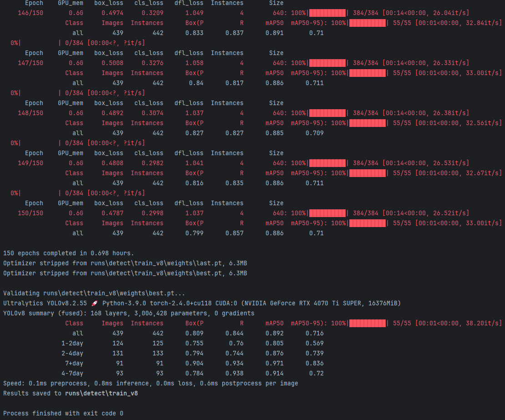Open the bold "runs\detect\train_v8" results path

coord(102,393)
